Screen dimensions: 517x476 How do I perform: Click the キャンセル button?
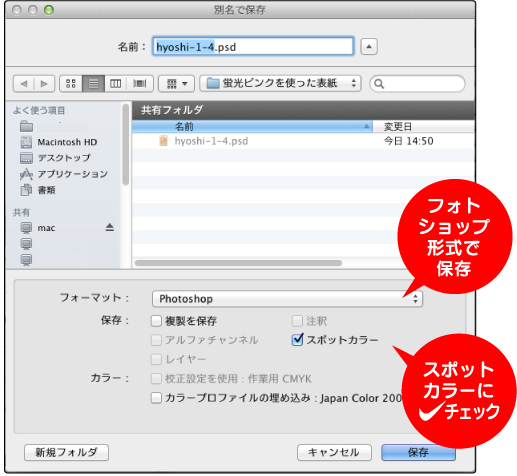click(x=334, y=452)
